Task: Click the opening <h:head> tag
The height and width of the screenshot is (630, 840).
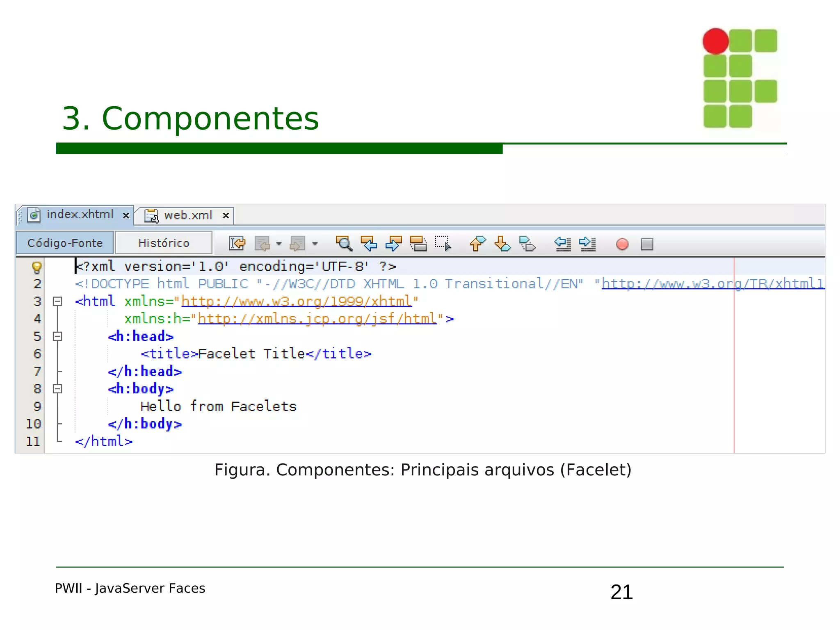Action: pos(141,336)
